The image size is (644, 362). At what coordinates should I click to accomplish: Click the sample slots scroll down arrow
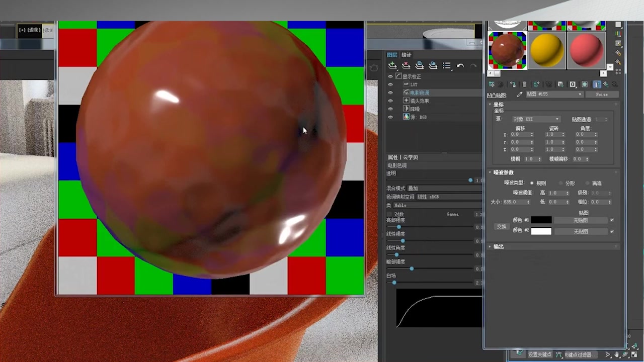610,67
